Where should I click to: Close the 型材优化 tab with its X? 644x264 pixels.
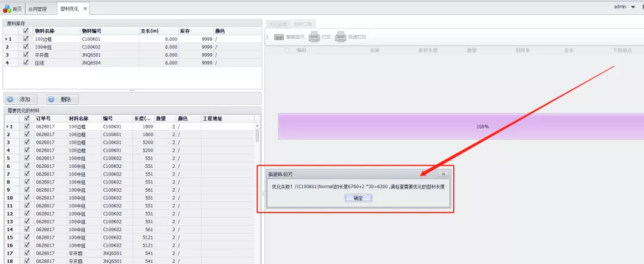85,8
